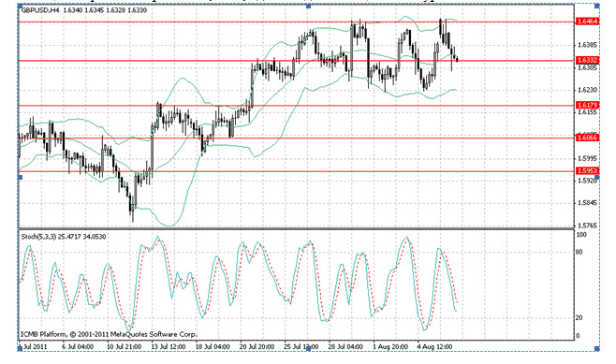Click the stochastic level 20 scale label
Image resolution: width=616 pixels, height=364 pixels.
(579, 317)
